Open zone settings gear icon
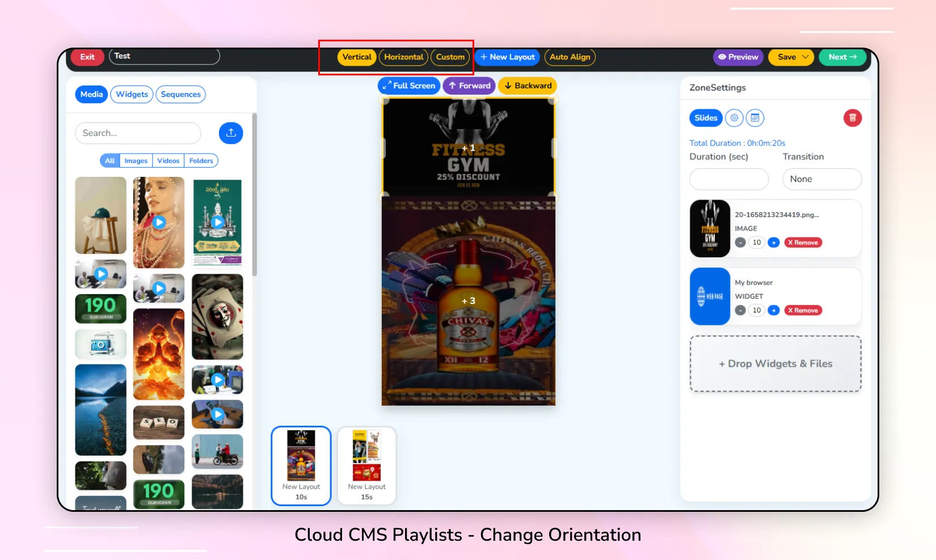 click(734, 118)
